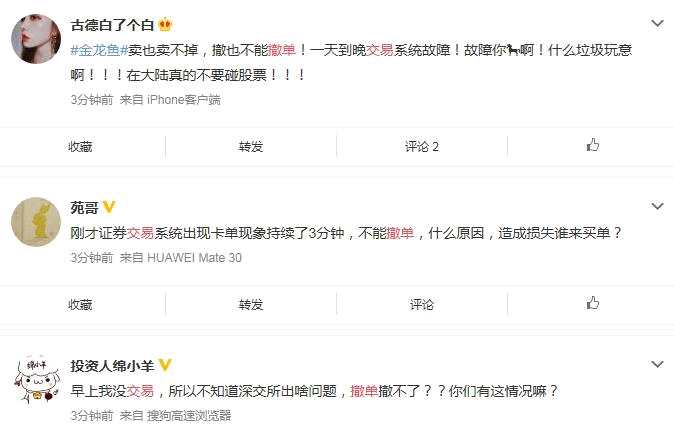The image size is (674, 431).
Task: Open 评论 under 苑哥's post
Action: point(422,304)
